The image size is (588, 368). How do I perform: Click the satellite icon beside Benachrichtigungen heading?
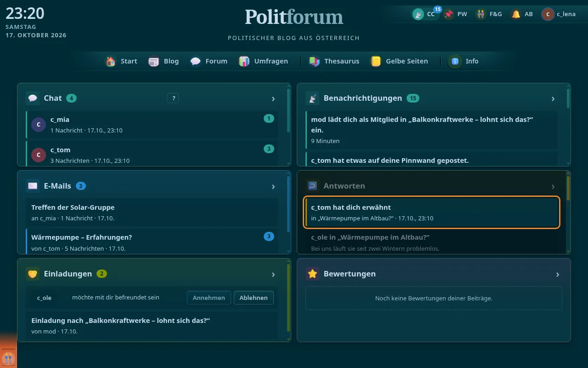coord(312,98)
